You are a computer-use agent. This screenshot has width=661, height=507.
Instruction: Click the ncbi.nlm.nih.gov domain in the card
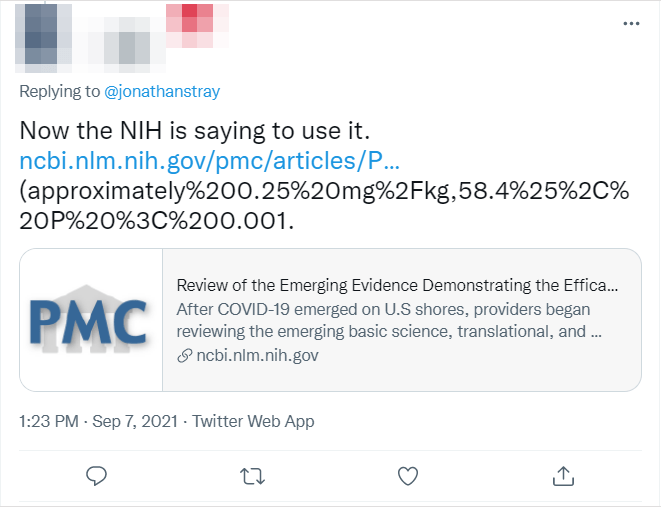257,355
